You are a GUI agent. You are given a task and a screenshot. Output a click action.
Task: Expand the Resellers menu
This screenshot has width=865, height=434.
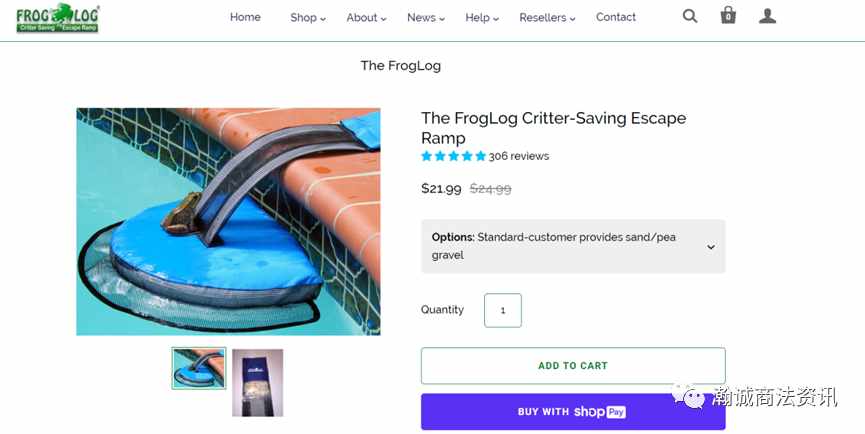547,18
